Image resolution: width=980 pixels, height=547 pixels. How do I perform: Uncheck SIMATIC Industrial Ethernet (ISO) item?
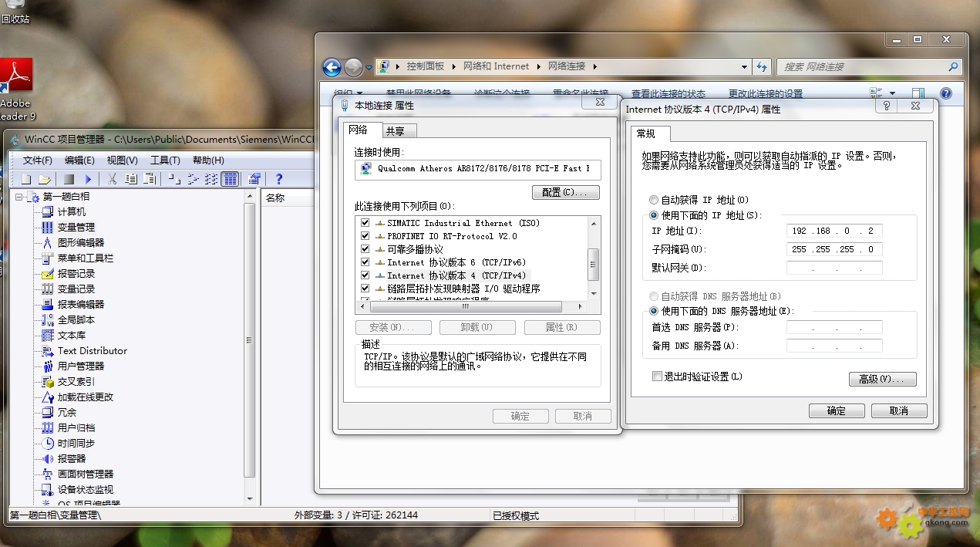click(365, 223)
